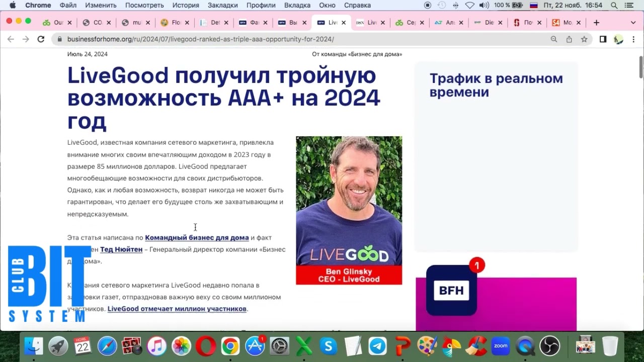
Task: Open the Chrome profile avatar
Action: (x=618, y=39)
